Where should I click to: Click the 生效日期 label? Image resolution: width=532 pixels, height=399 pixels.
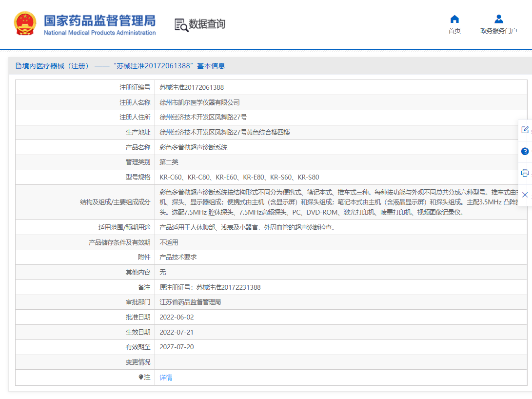pos(138,332)
